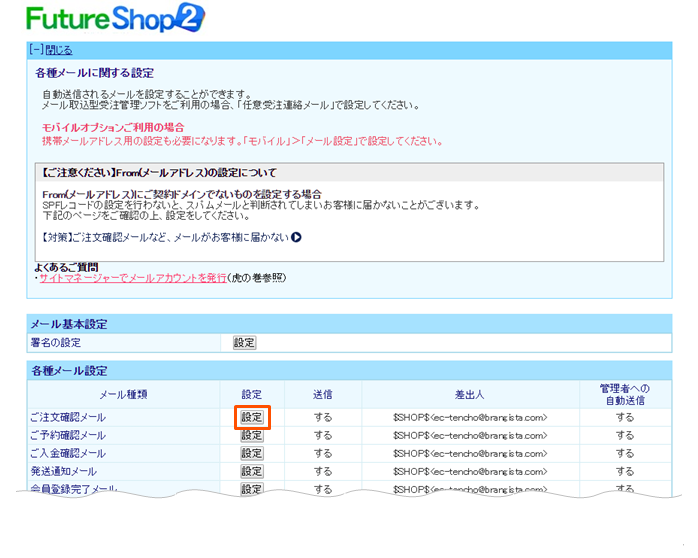
Task: Select the ご注文確認メール row label
Action: pyautogui.click(x=68, y=417)
